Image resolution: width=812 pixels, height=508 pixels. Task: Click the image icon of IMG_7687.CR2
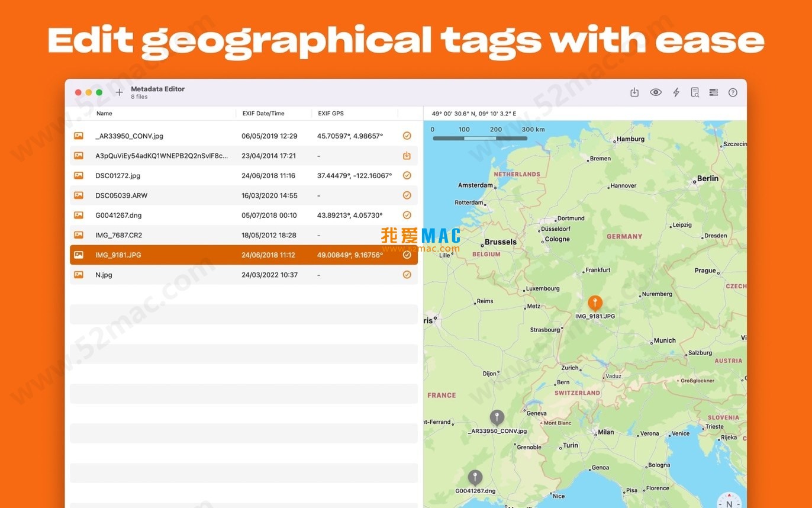pyautogui.click(x=78, y=235)
